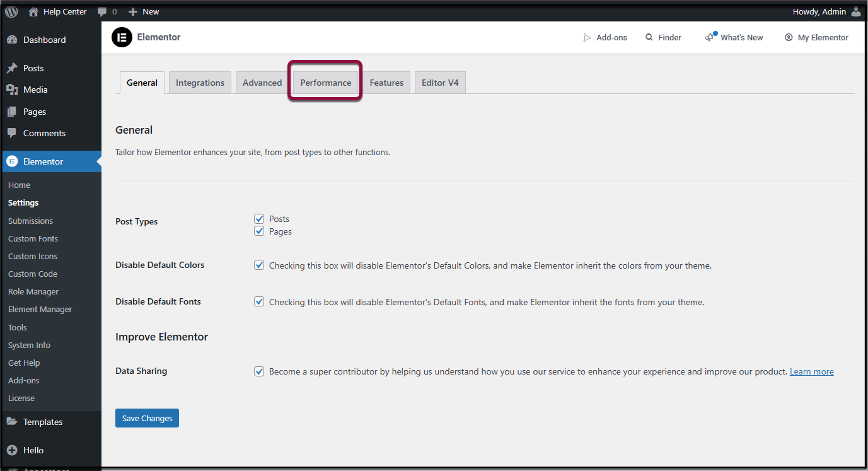The width and height of the screenshot is (868, 471).
Task: Uncheck the Posts post type checkbox
Action: click(x=259, y=219)
